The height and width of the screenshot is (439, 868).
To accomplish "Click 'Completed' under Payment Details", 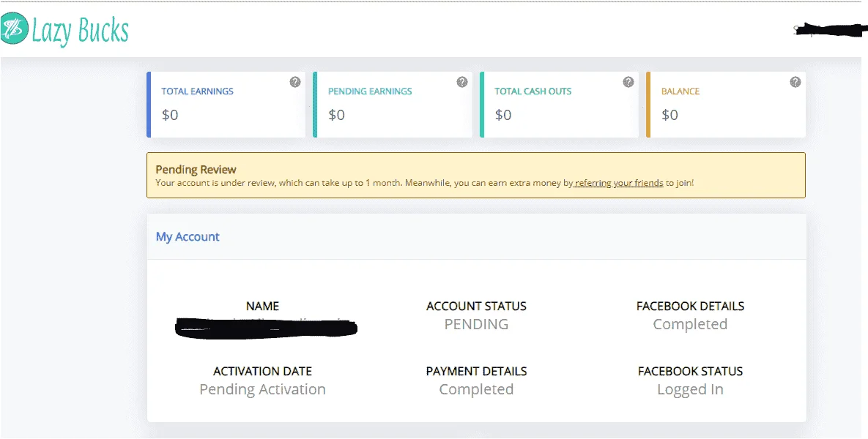I will pyautogui.click(x=476, y=389).
